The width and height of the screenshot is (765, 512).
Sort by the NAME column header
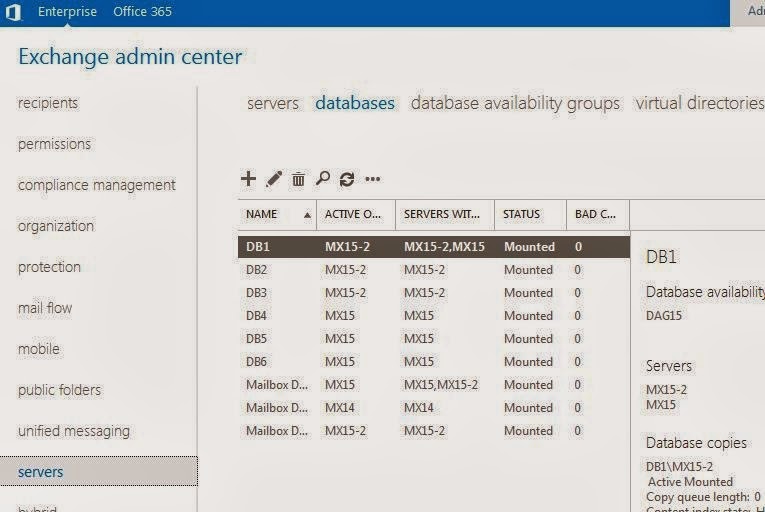point(262,214)
